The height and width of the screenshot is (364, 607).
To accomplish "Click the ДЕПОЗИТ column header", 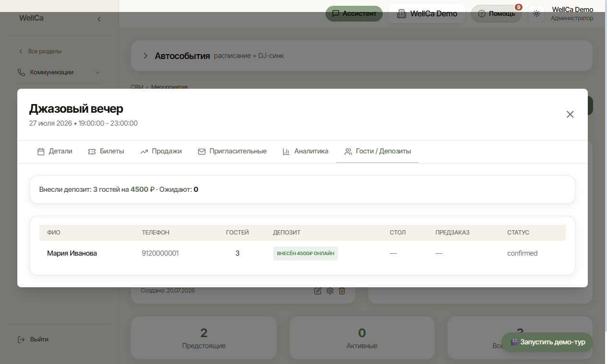I will click(x=287, y=233).
